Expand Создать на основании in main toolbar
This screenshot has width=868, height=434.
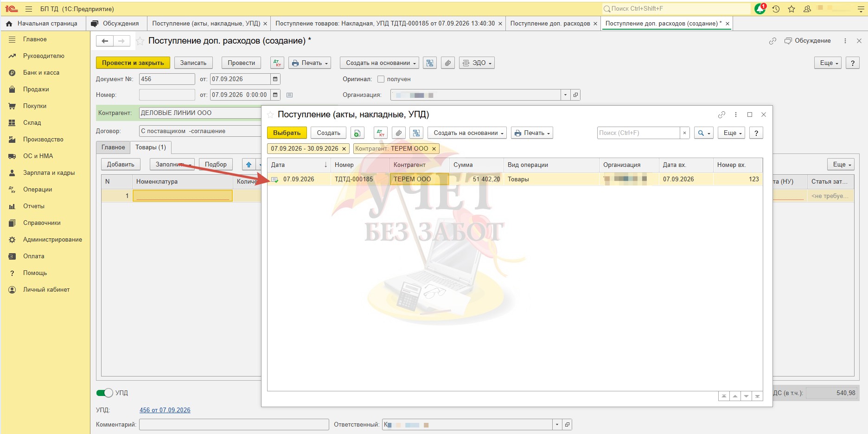click(x=380, y=63)
